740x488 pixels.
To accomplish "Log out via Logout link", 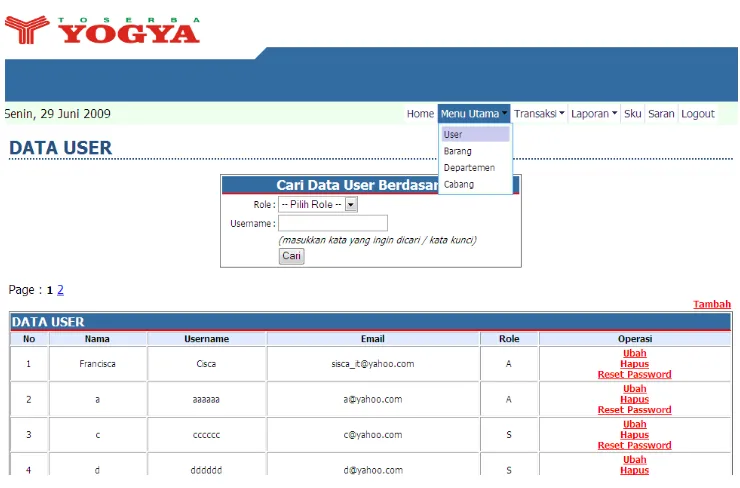I will click(698, 114).
